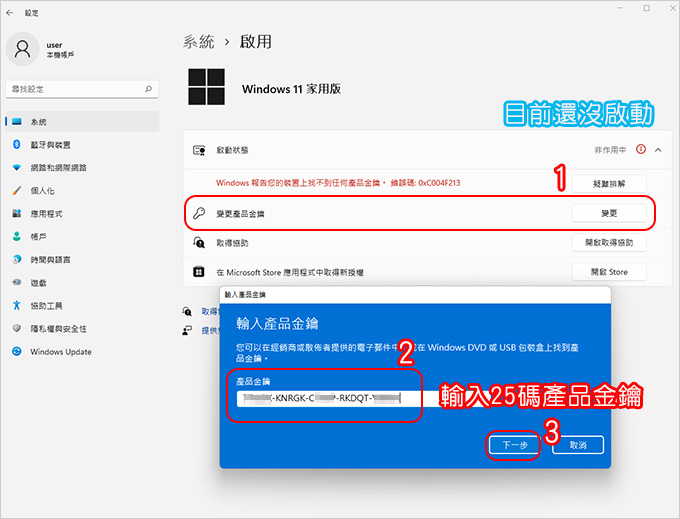The image size is (680, 519).
Task: Click 系統 breadcrumb link
Action: pos(199,42)
